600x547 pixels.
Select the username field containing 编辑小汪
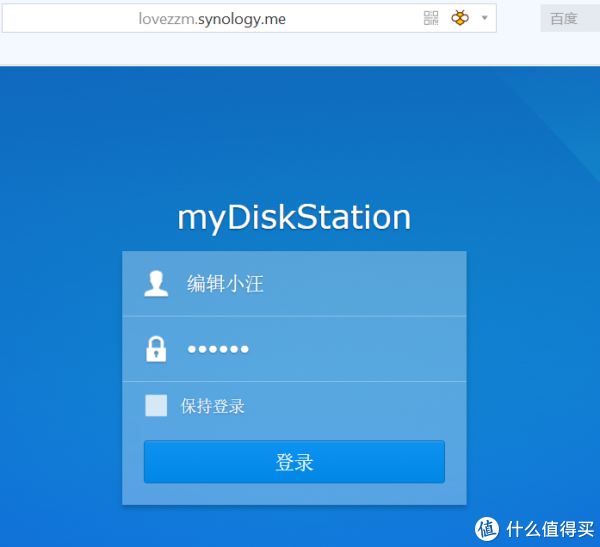coord(310,284)
